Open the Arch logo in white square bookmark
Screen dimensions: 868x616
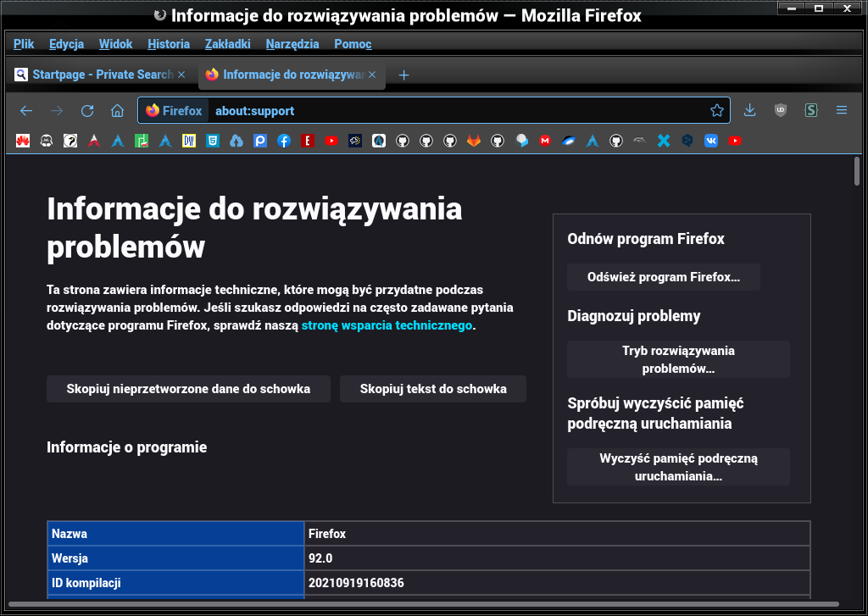[x=379, y=142]
